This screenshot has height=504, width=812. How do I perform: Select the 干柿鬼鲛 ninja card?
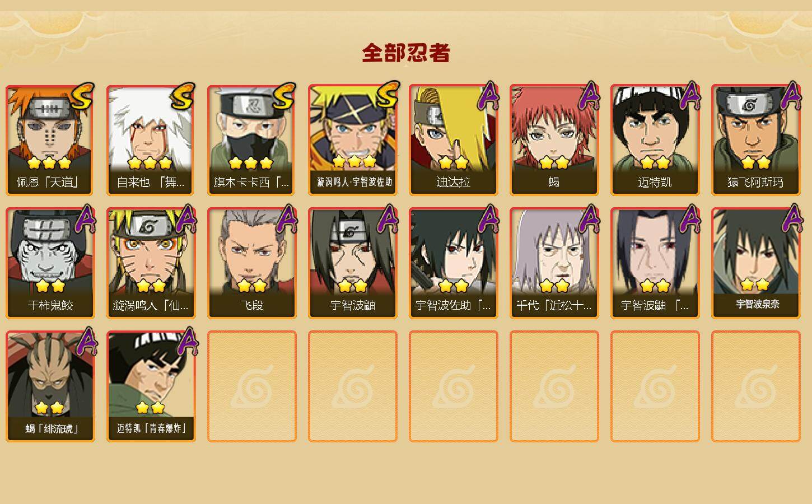[50, 263]
